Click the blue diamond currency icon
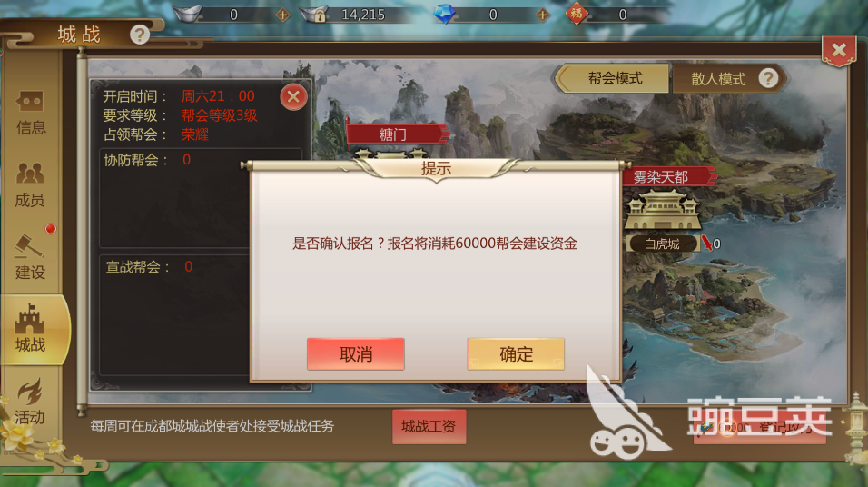Viewport: 868px width, 487px height. pos(444,14)
